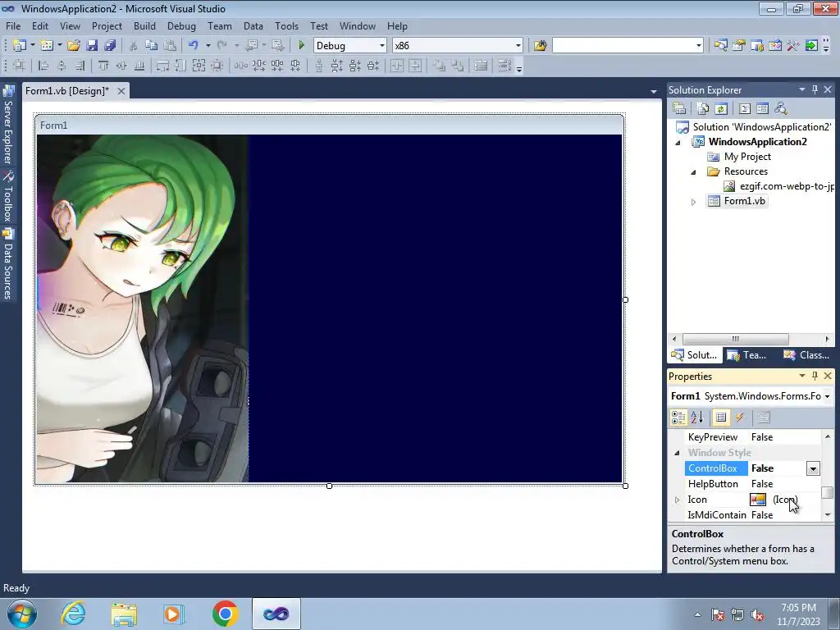Image resolution: width=840 pixels, height=630 pixels.
Task: Open the Form1 object selector dropdown
Action: pyautogui.click(x=827, y=396)
